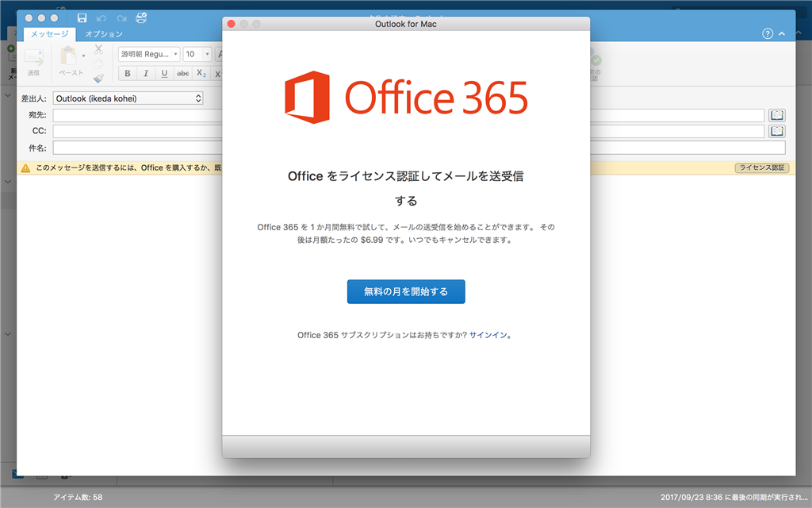The height and width of the screenshot is (508, 812).
Task: Open the font name dropdown
Action: coord(175,54)
